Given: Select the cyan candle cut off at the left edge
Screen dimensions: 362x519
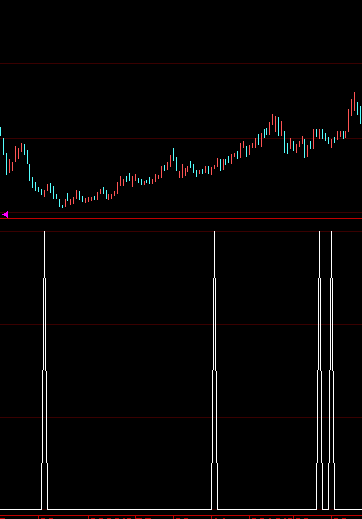Looking at the screenshot, I should (x=1, y=131).
